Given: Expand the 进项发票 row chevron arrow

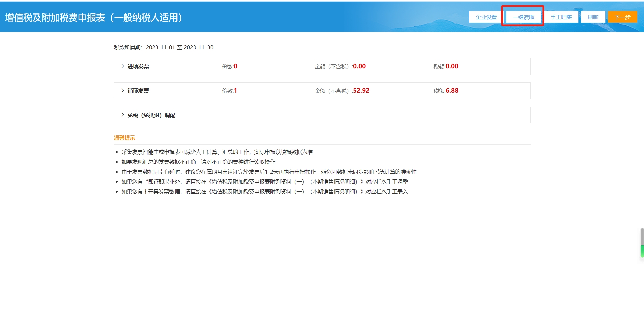Looking at the screenshot, I should click(x=123, y=66).
